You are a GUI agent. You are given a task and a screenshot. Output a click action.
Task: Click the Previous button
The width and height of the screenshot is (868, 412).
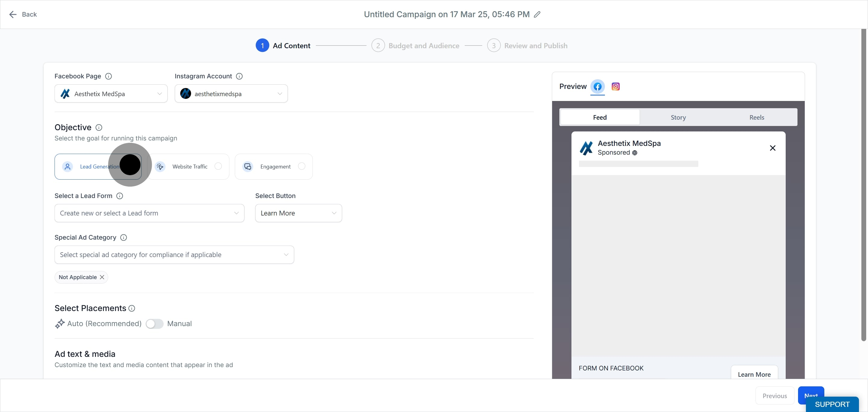[775, 396]
